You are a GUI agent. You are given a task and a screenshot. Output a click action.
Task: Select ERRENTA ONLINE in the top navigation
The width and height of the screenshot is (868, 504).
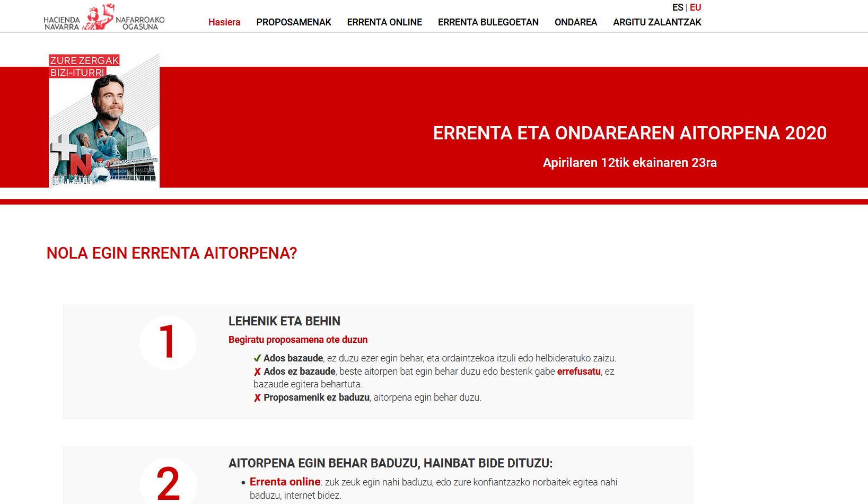pyautogui.click(x=384, y=22)
